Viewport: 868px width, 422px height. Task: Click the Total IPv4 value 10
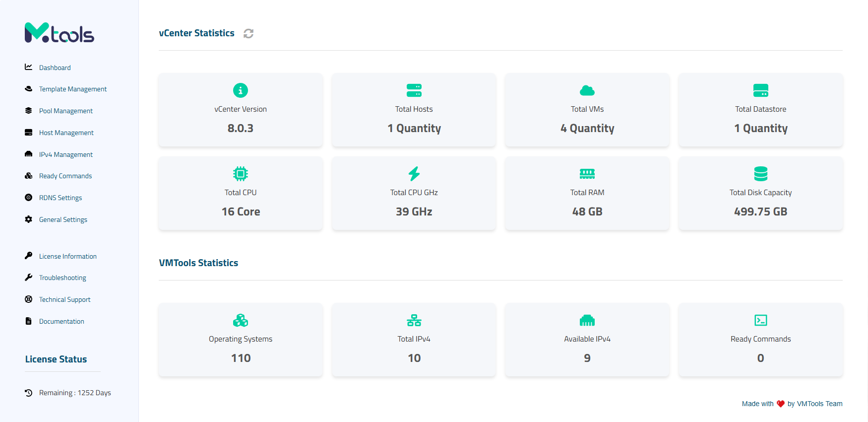click(x=414, y=358)
